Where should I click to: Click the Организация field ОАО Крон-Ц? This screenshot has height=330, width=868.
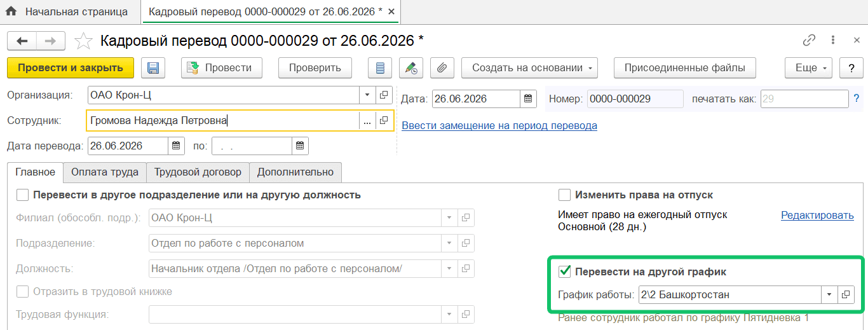[x=223, y=95]
